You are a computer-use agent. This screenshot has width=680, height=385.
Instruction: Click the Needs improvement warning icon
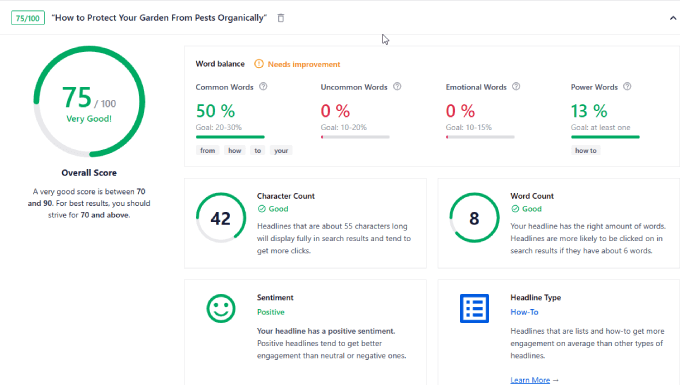[259, 64]
